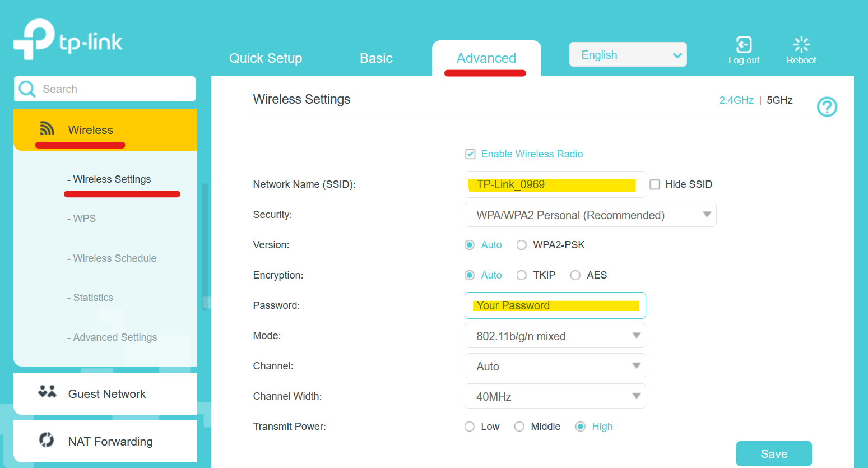Click the Log out icon
868x468 pixels.
tap(744, 44)
